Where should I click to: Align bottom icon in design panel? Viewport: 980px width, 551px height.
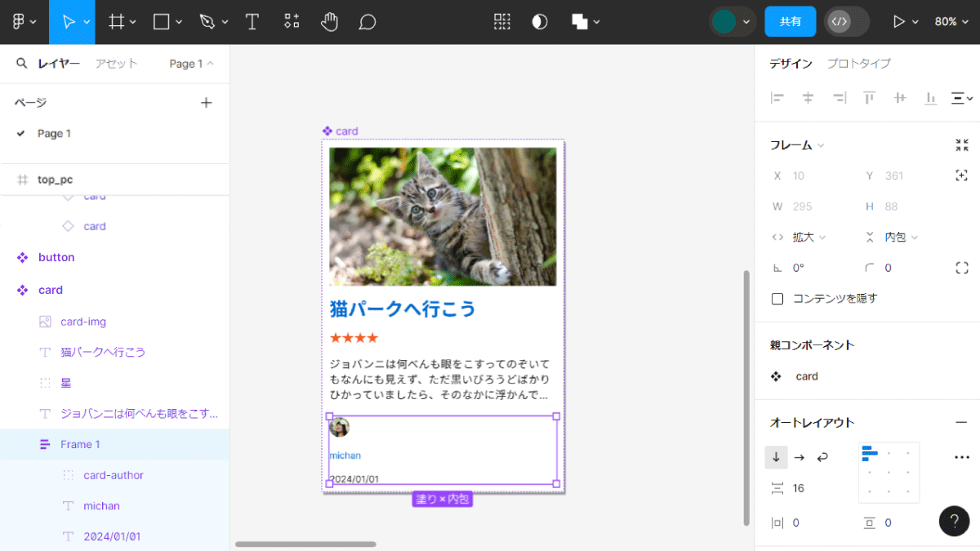point(931,98)
